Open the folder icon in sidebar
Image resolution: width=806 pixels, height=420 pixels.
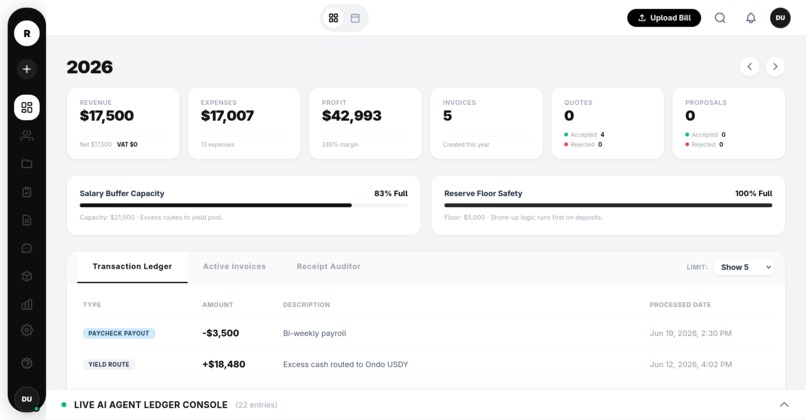point(27,163)
